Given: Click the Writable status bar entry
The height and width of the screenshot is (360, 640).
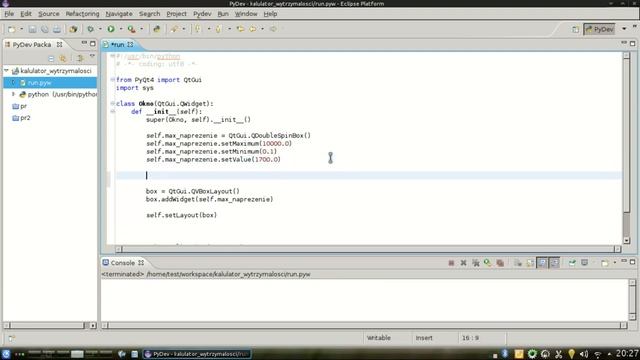Looking at the screenshot, I should (378, 338).
